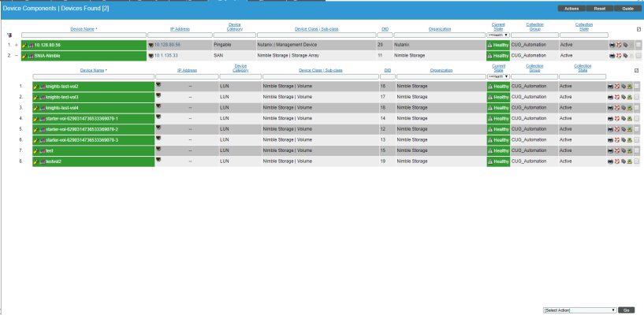This screenshot has width=644, height=315.
Task: Click the Go button
Action: click(x=627, y=310)
